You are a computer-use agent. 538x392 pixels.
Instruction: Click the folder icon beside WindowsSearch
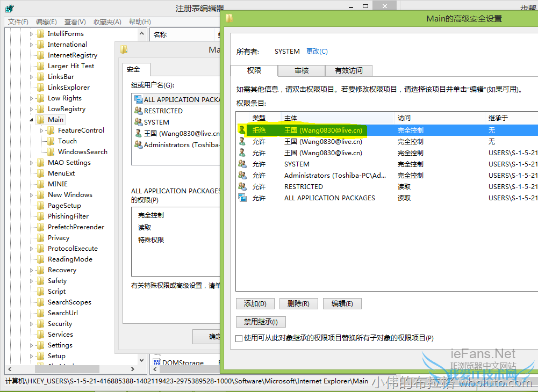(x=51, y=151)
